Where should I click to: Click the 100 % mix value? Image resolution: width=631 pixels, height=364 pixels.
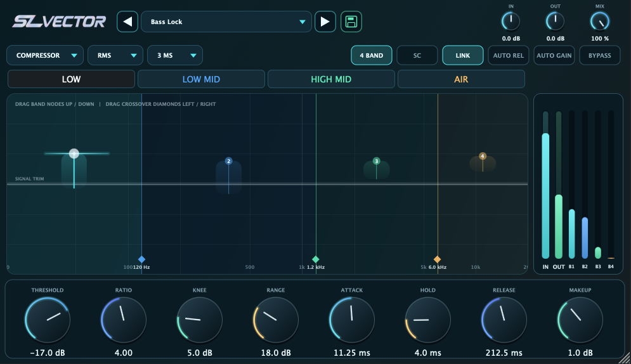(600, 39)
